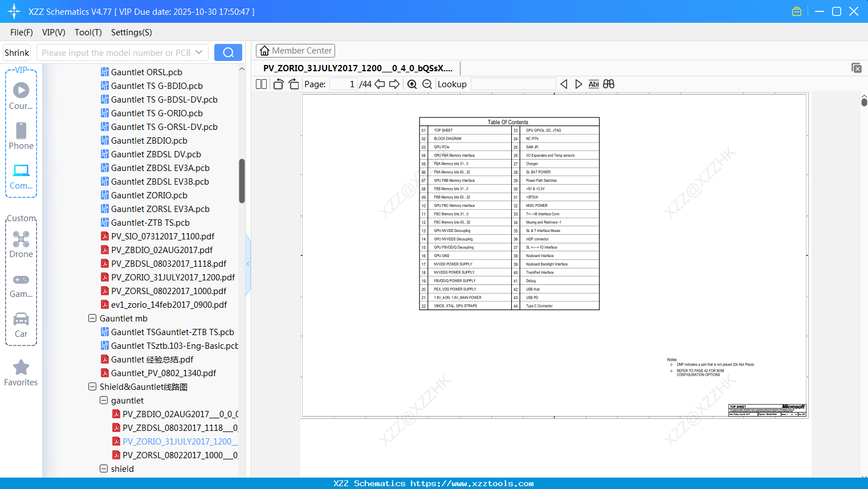Click the yellow briefcase icon in title bar
Image resolution: width=868 pixels, height=489 pixels.
click(797, 11)
